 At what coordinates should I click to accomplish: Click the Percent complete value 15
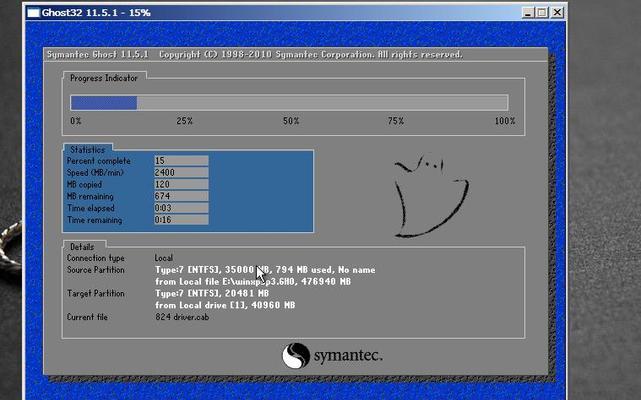[x=181, y=161]
